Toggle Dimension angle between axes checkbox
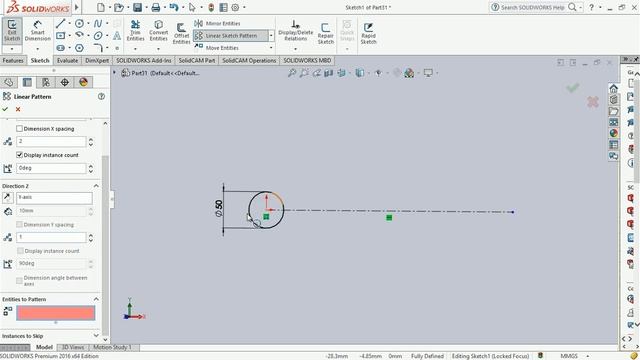Screen dimensions: 640x360 (x=19, y=280)
